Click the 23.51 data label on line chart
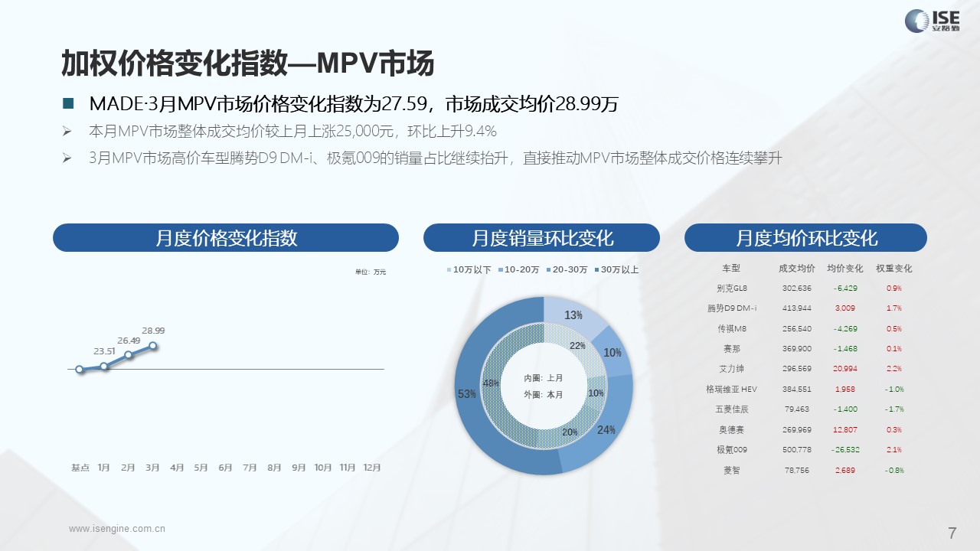This screenshot has height=551, width=980. point(105,351)
